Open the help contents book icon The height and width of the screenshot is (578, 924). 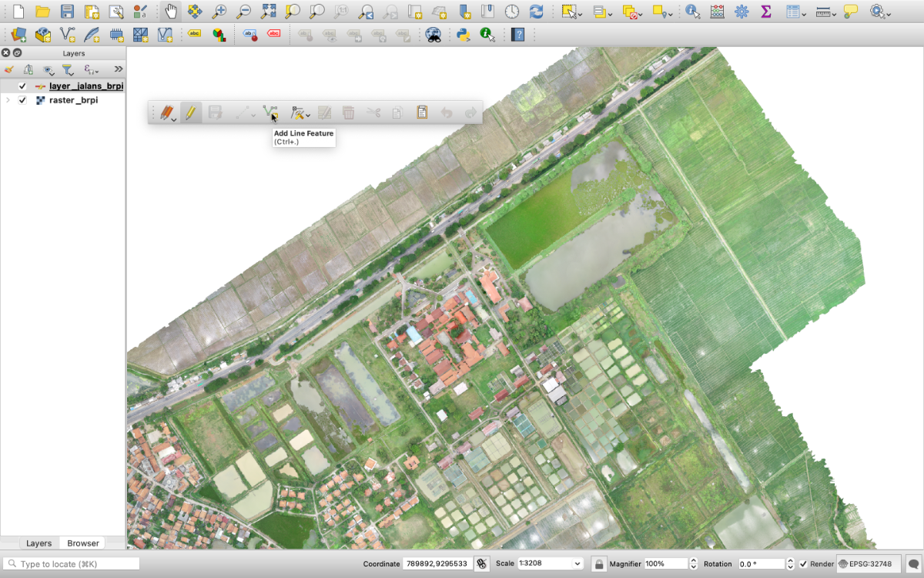[x=518, y=35]
